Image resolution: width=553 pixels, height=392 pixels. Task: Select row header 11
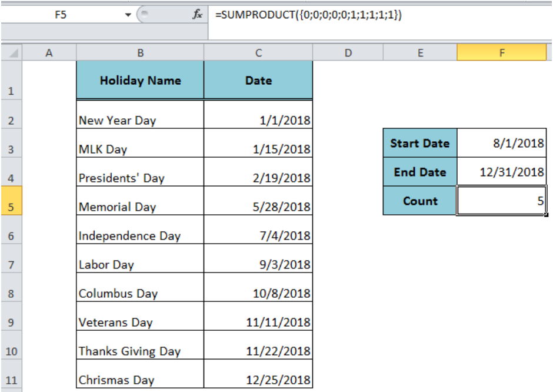[12, 380]
